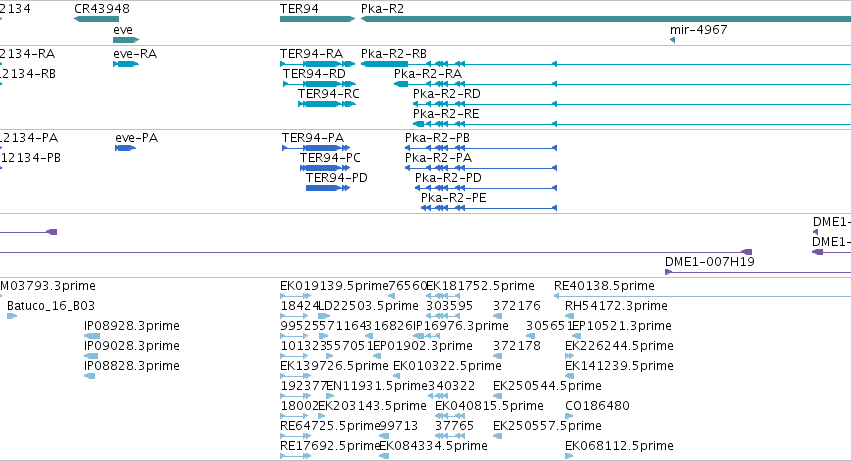
Task: Click the 37765 EST label
Action: click(x=454, y=426)
